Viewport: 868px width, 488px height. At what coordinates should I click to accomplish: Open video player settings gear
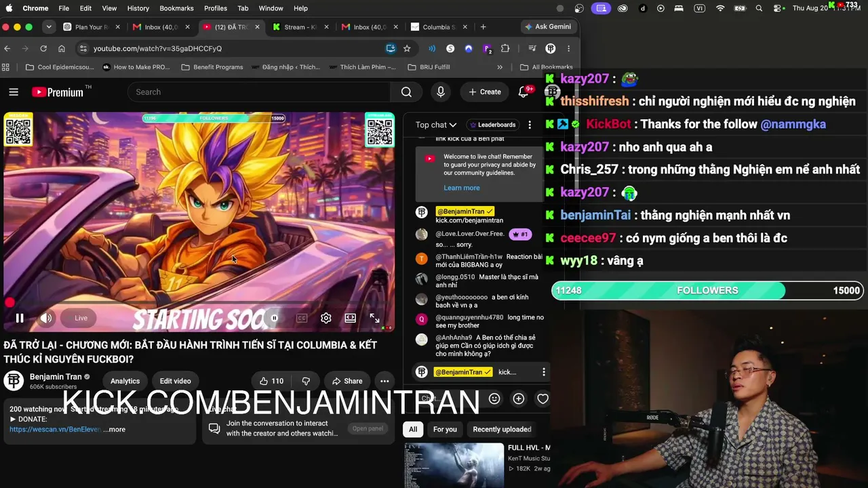(326, 318)
